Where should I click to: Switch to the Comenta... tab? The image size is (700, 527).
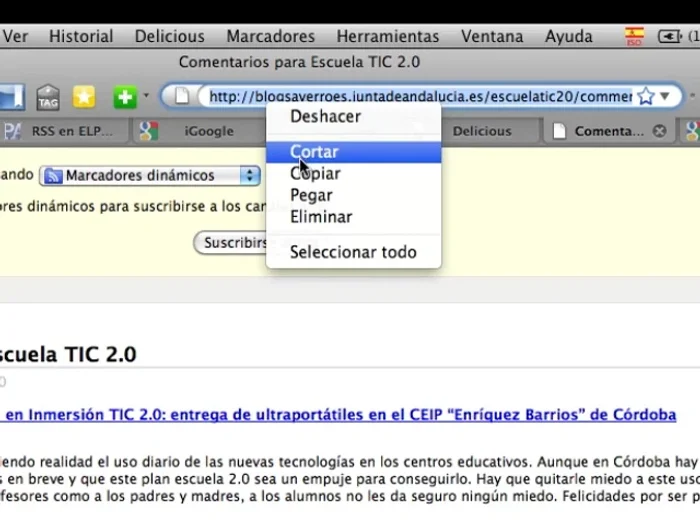pos(609,131)
